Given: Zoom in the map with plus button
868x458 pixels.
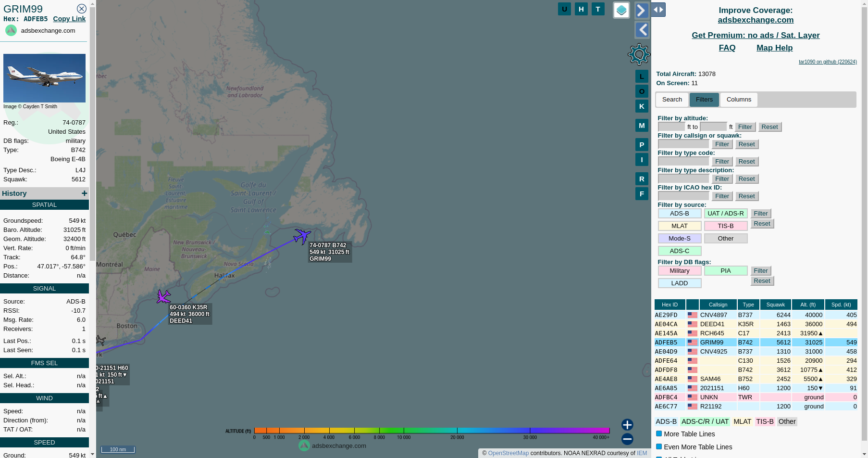Looking at the screenshot, I should 627,424.
